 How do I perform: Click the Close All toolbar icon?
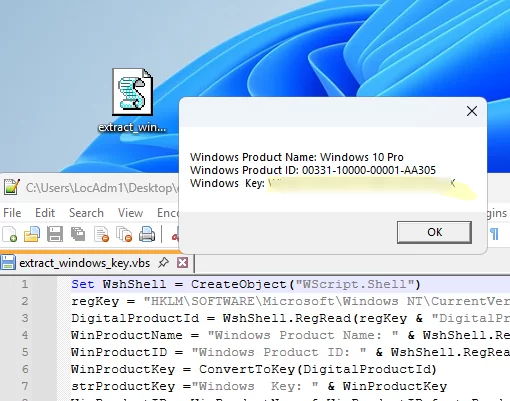click(x=124, y=234)
